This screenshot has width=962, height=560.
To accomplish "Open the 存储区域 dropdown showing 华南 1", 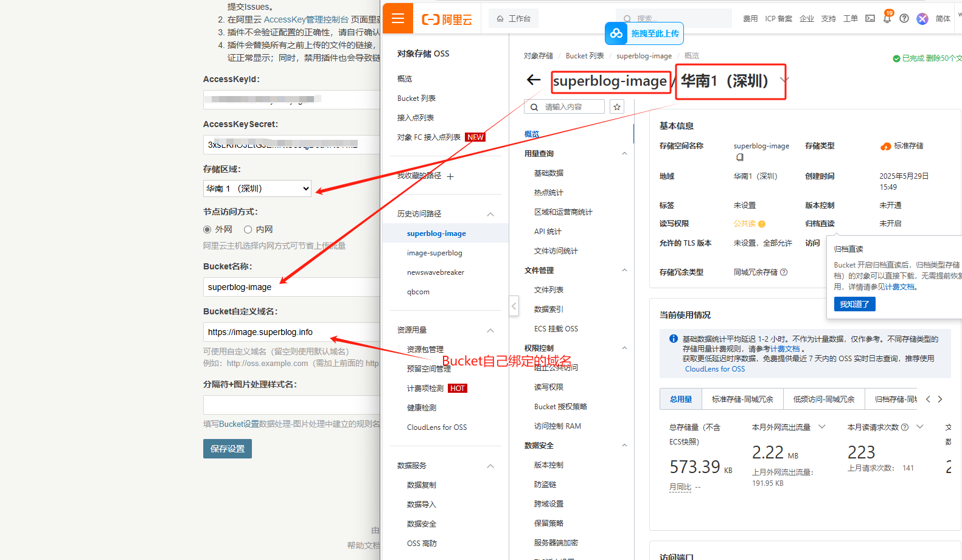I will click(257, 188).
